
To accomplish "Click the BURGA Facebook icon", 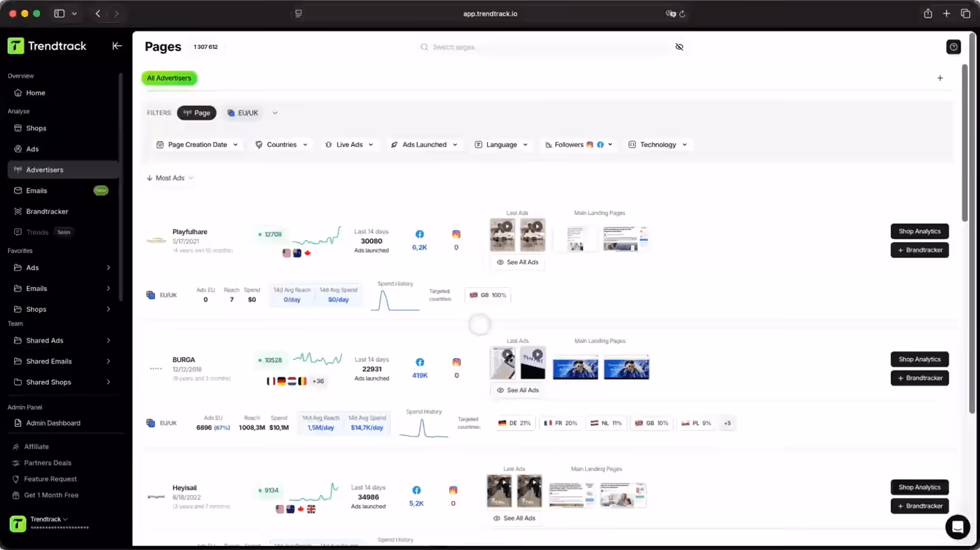I will 420,362.
